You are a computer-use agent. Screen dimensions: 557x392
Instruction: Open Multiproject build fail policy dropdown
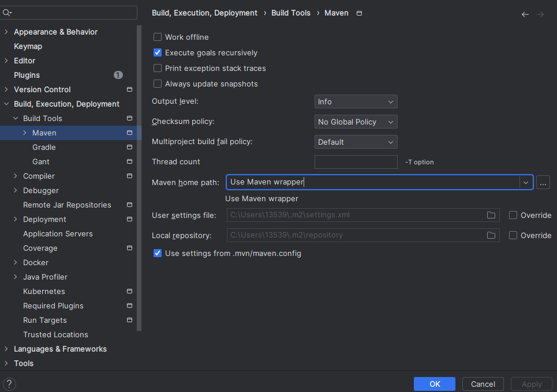pyautogui.click(x=356, y=142)
